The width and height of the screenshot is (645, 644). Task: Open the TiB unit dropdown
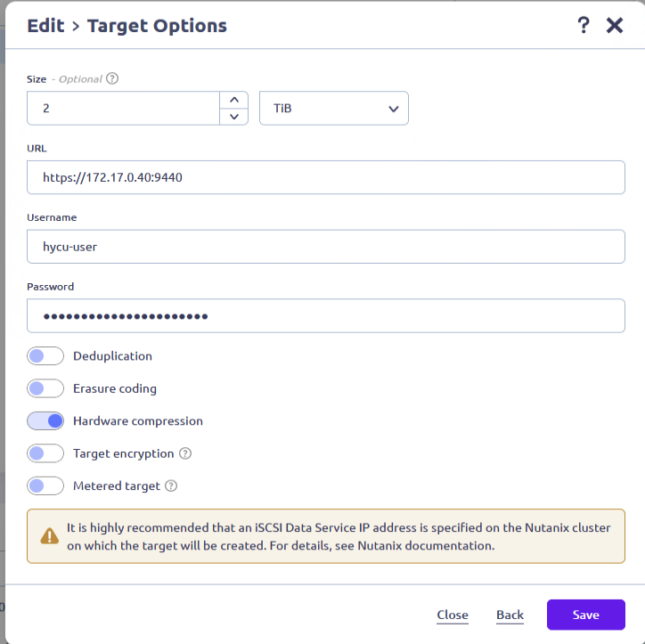coord(333,109)
